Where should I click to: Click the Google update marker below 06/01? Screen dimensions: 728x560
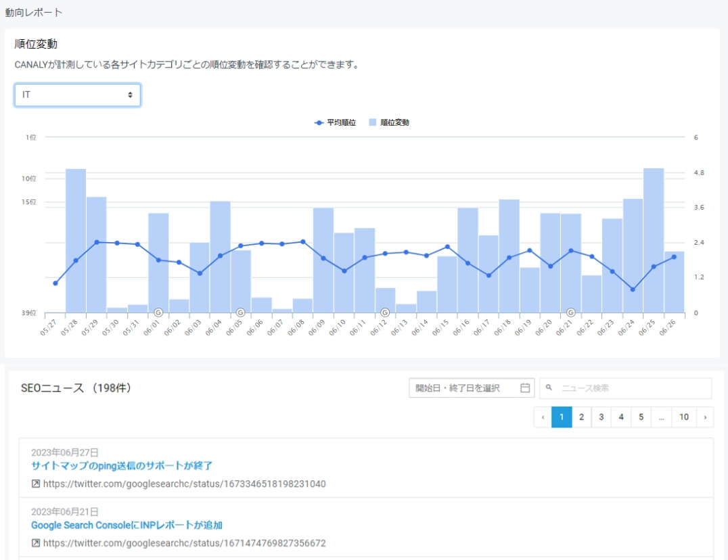point(160,312)
